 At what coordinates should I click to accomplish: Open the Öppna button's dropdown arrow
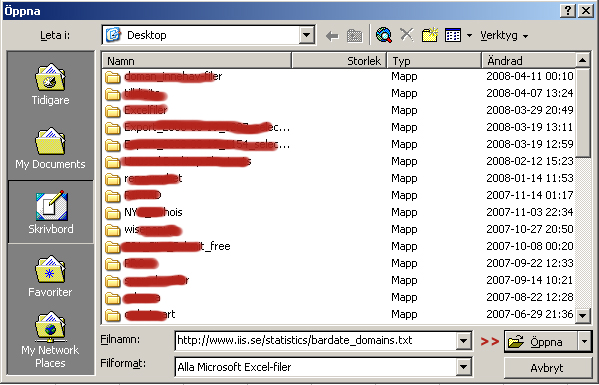click(x=584, y=341)
